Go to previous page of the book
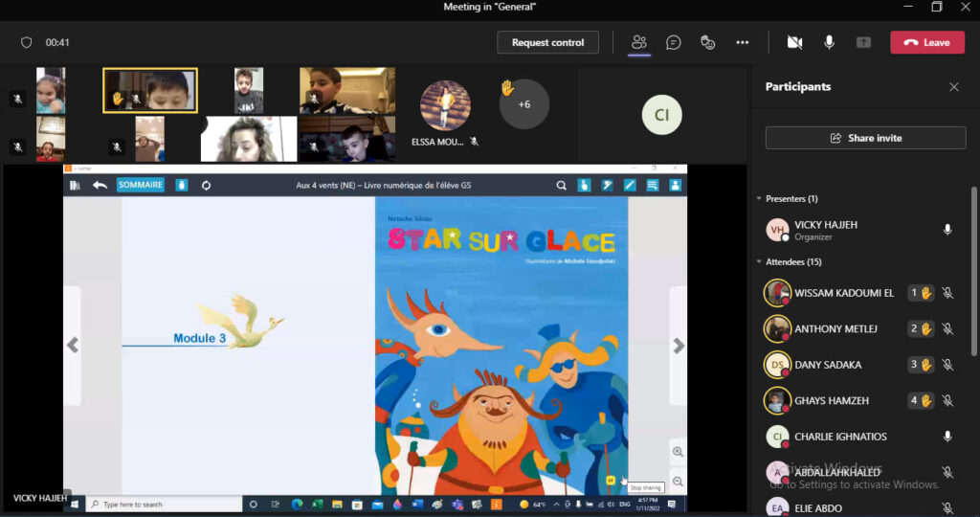Image resolution: width=980 pixels, height=517 pixels. tap(73, 346)
